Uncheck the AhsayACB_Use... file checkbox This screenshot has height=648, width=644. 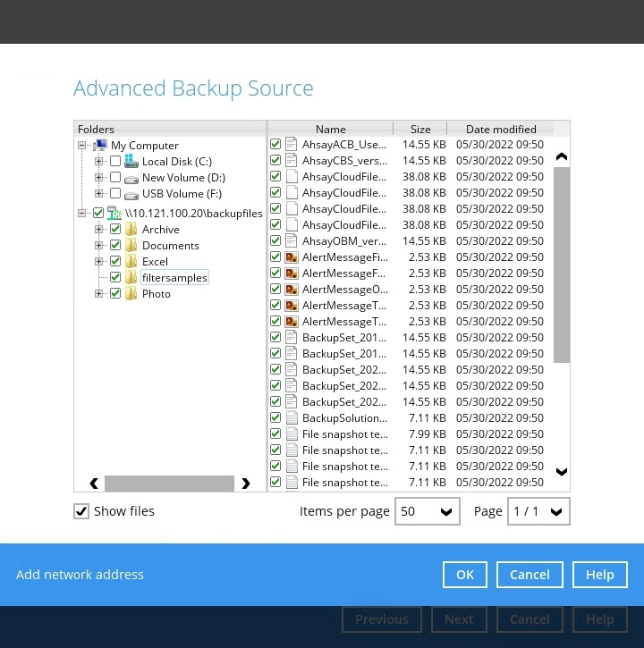[275, 144]
